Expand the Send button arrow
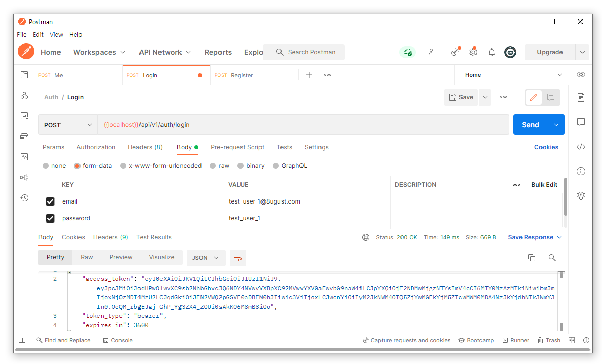 (x=556, y=125)
